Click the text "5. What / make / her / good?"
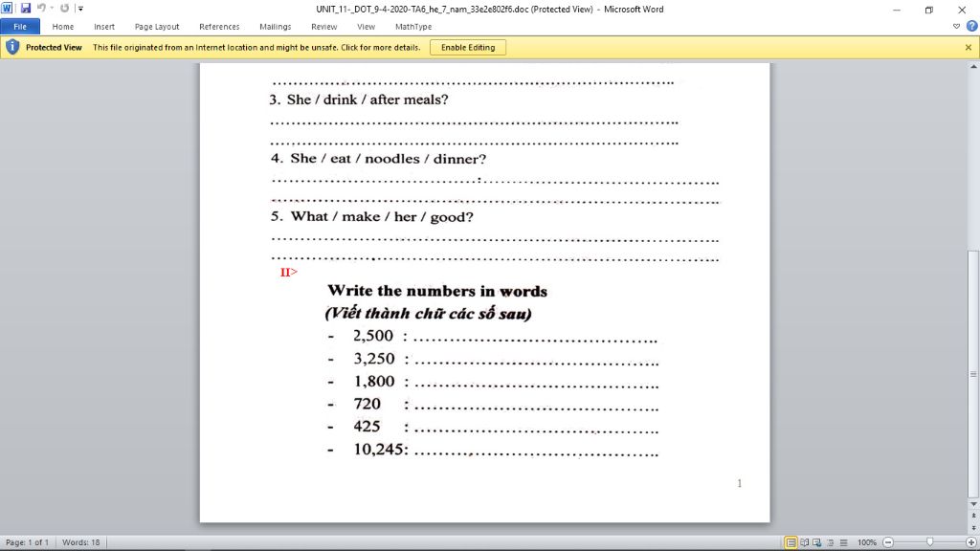 point(372,217)
